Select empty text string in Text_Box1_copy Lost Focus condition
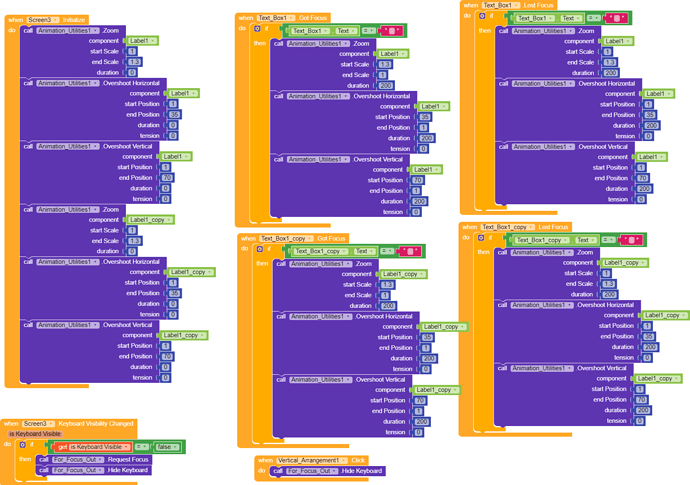The height and width of the screenshot is (485, 690). pos(631,240)
